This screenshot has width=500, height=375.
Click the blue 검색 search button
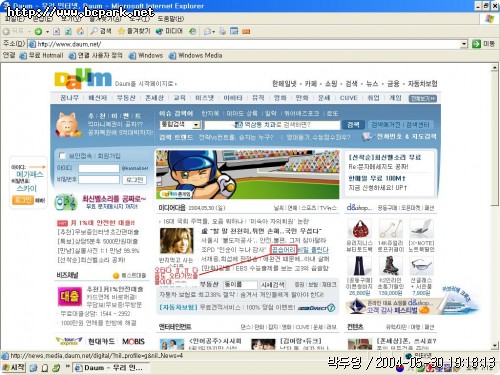(353, 125)
